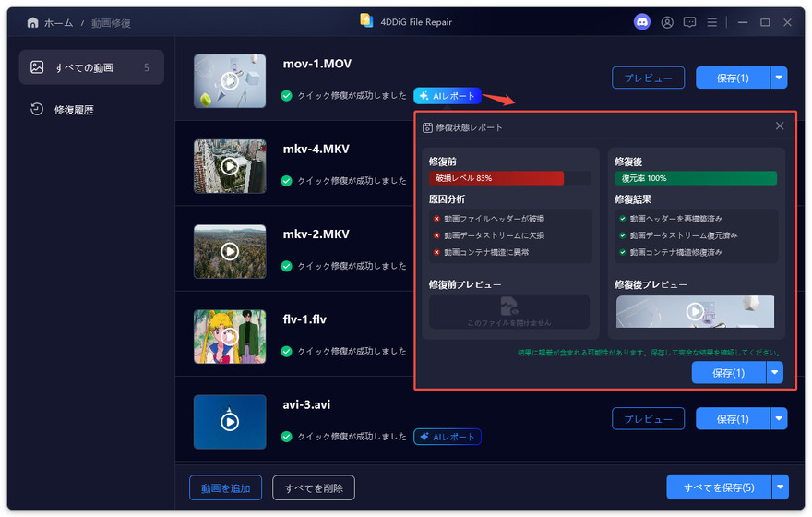Open the Discord community icon
812x517 pixels.
pyautogui.click(x=642, y=22)
